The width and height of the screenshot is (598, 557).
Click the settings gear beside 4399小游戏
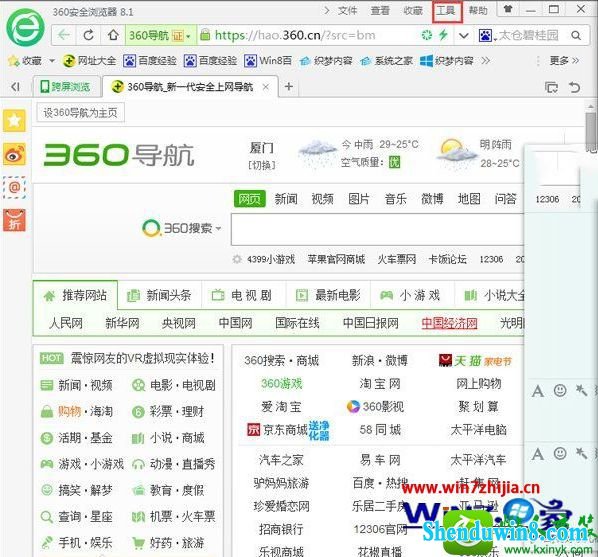[x=237, y=259]
